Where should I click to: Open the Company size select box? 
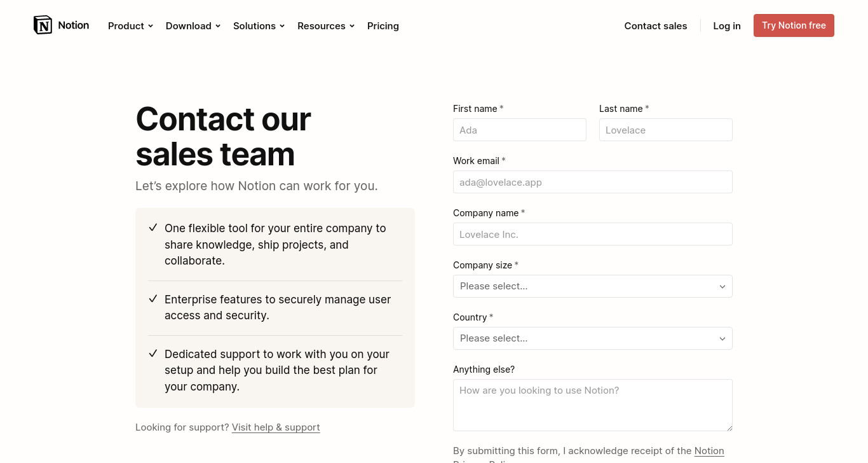593,286
